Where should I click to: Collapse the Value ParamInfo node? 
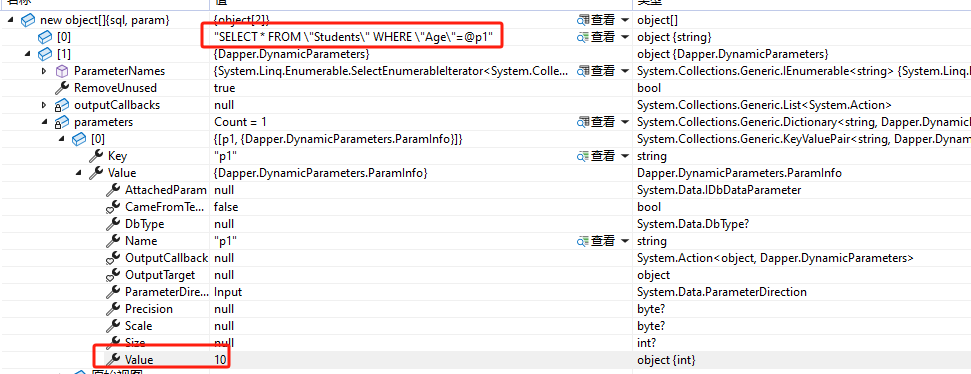(79, 173)
